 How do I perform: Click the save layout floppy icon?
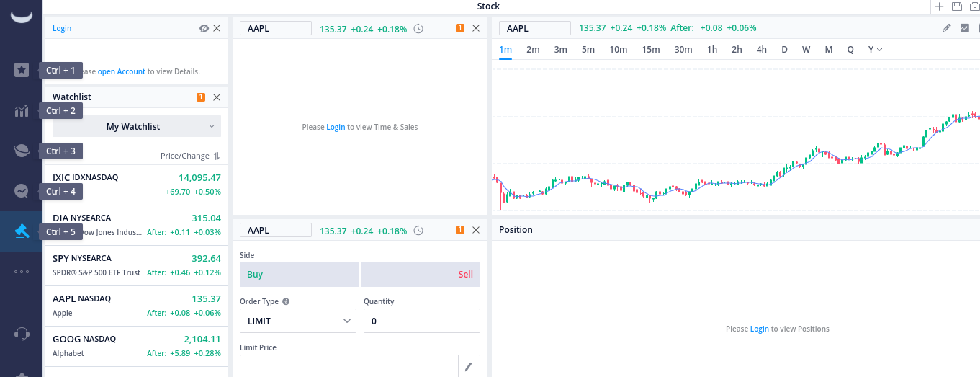[957, 6]
